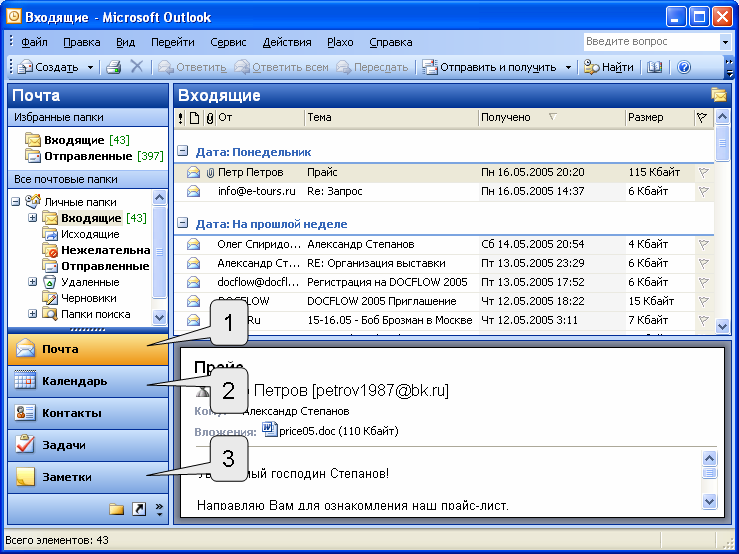Open the Отправить и получить dropdown arrow

click(x=568, y=67)
